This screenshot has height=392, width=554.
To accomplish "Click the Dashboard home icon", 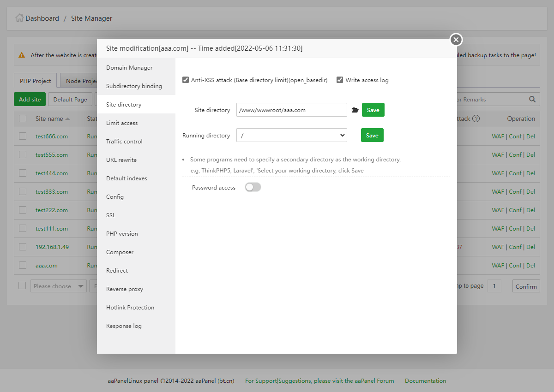I will pos(19,18).
